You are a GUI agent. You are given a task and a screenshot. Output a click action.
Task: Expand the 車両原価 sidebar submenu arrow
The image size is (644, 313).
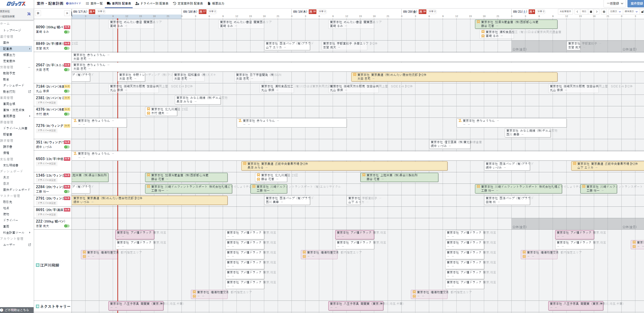pos(30,116)
